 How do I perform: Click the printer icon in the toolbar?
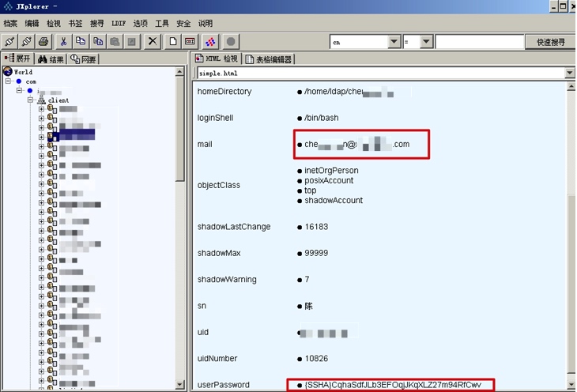[44, 41]
